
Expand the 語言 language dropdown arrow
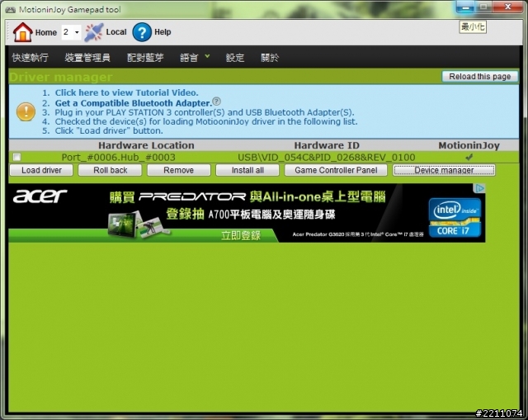coord(207,56)
